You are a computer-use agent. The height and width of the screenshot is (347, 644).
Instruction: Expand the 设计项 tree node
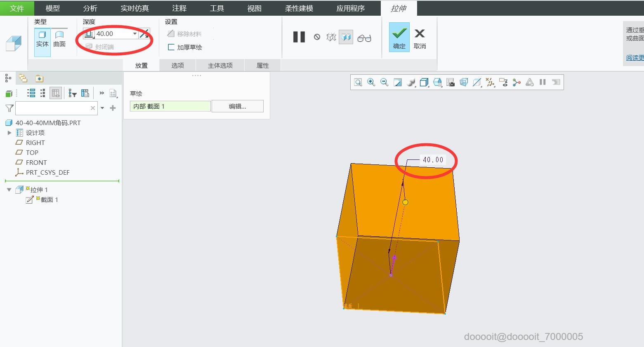coord(9,133)
